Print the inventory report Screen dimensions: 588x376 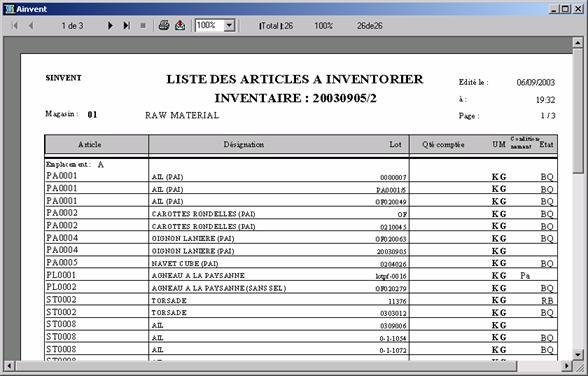coord(164,25)
